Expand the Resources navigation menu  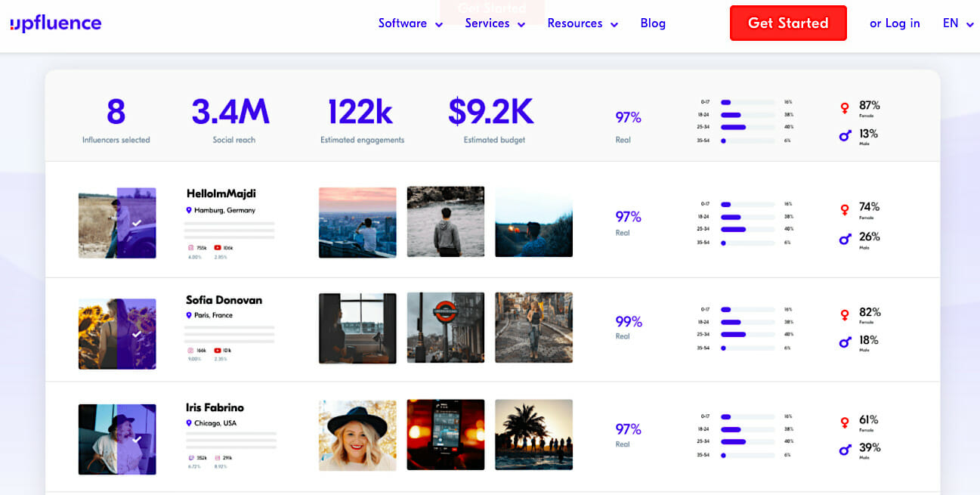click(x=583, y=23)
